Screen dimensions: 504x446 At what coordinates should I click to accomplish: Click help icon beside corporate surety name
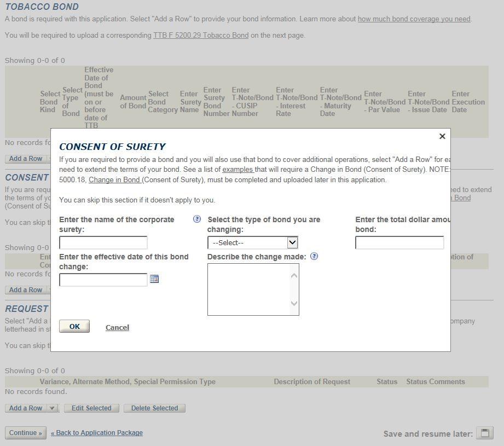[197, 219]
